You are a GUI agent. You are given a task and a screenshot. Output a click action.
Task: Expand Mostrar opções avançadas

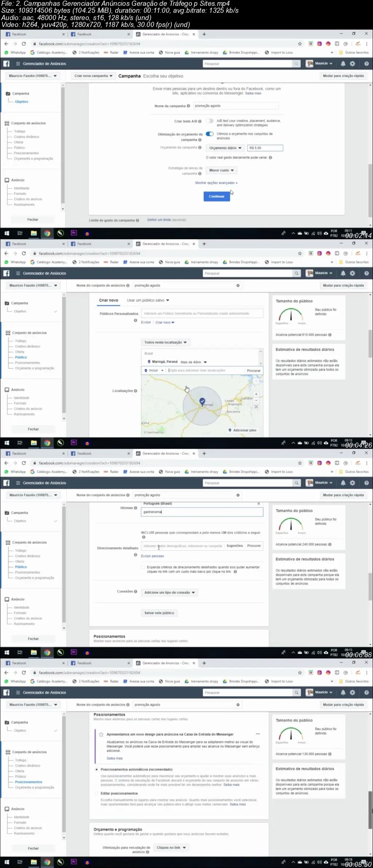coord(216,183)
